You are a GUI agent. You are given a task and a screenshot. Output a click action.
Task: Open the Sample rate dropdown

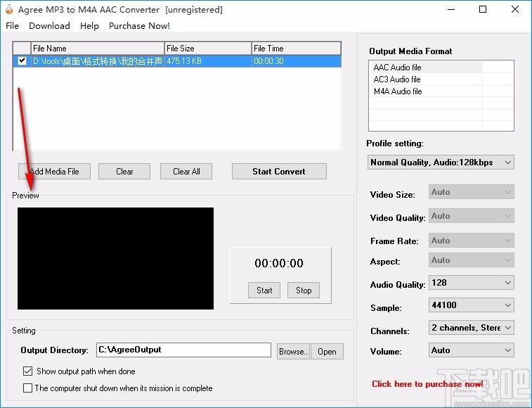click(x=472, y=305)
